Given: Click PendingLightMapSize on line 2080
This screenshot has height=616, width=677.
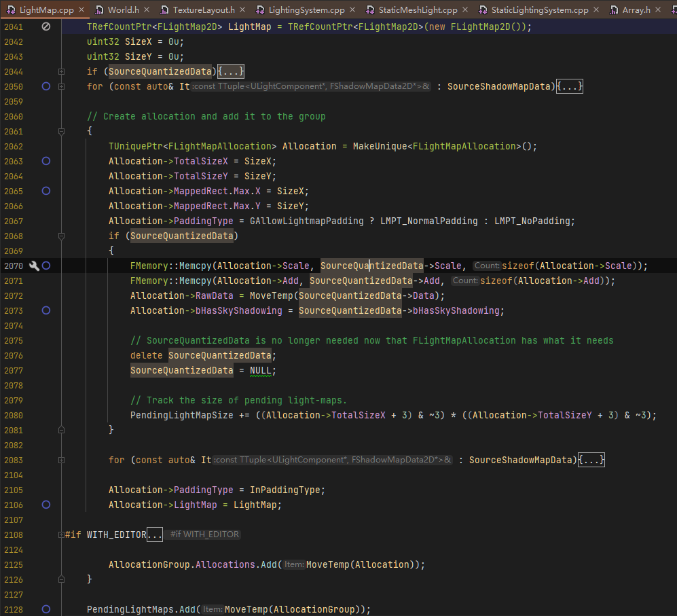Looking at the screenshot, I should [182, 416].
